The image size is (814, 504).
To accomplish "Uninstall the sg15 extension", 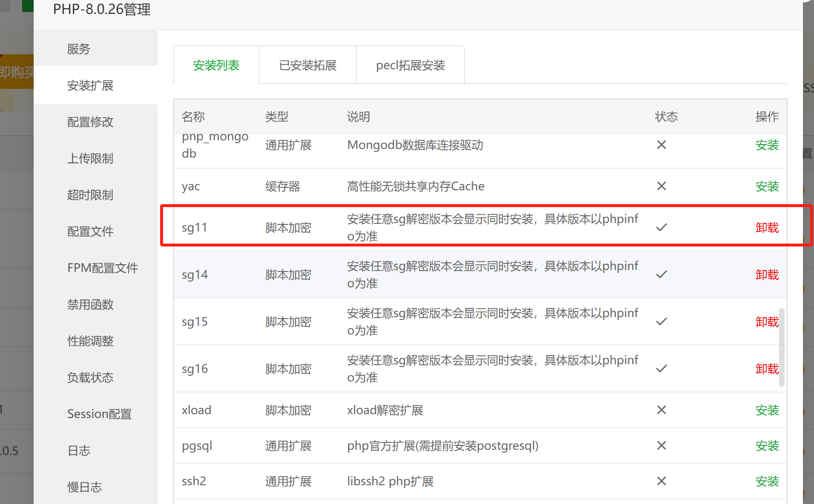I will (767, 322).
